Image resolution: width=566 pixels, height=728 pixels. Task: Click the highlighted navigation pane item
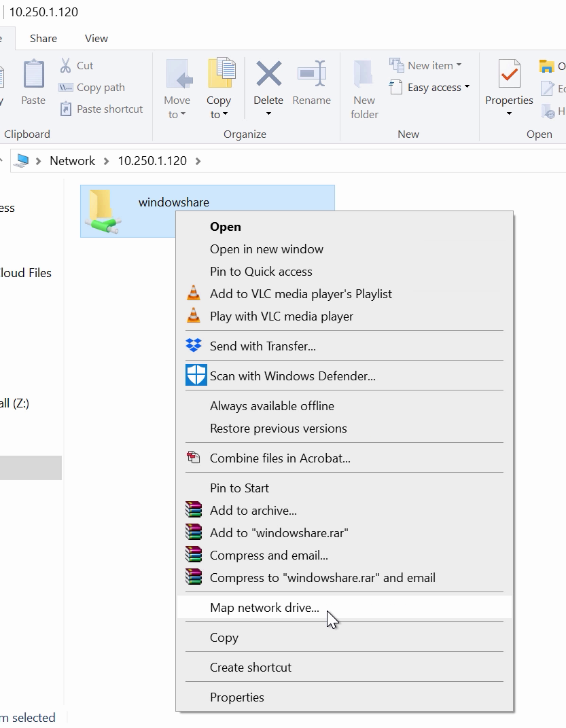pos(31,467)
